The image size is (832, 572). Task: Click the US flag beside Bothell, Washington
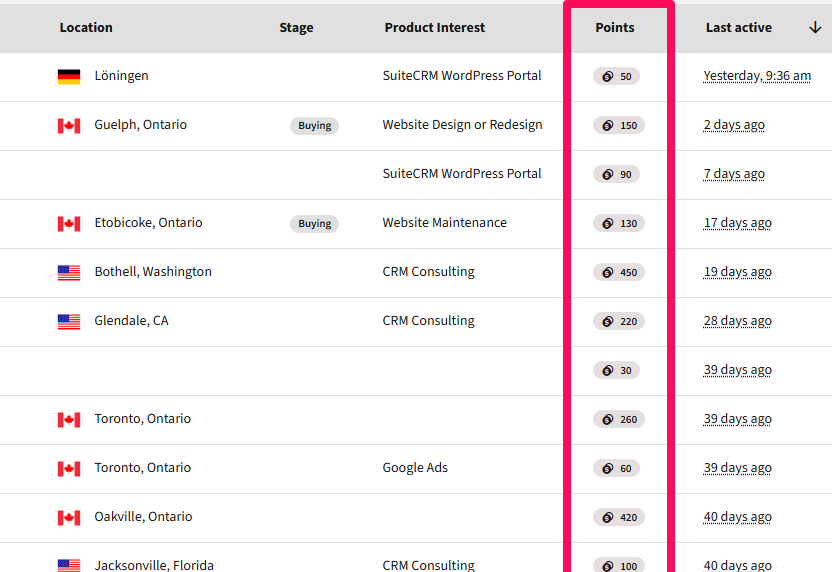(69, 273)
